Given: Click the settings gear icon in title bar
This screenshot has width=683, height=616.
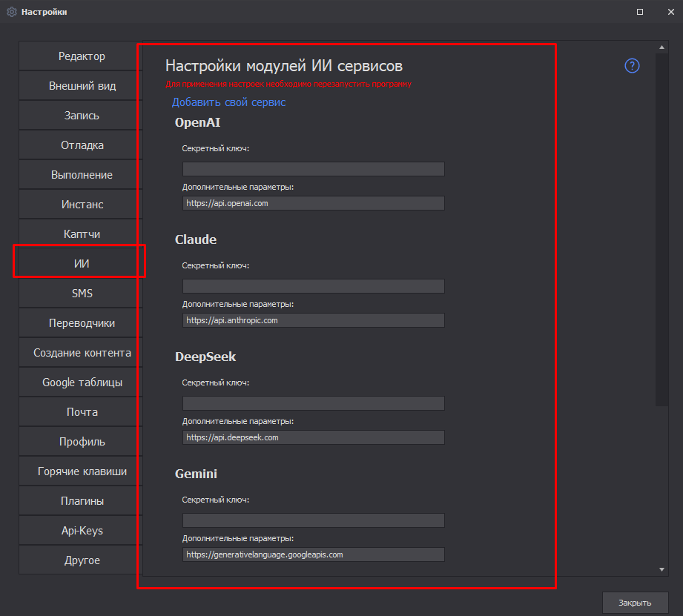Looking at the screenshot, I should coord(12,12).
